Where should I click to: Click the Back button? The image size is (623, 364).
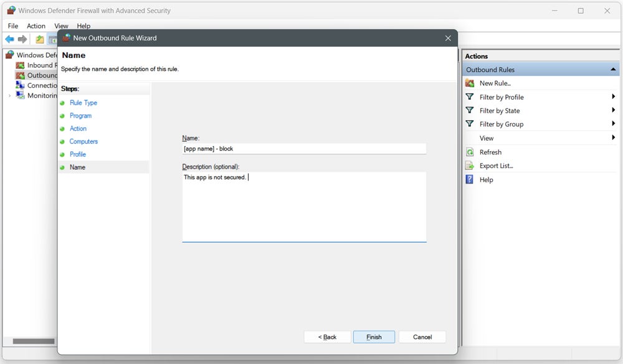tap(327, 337)
